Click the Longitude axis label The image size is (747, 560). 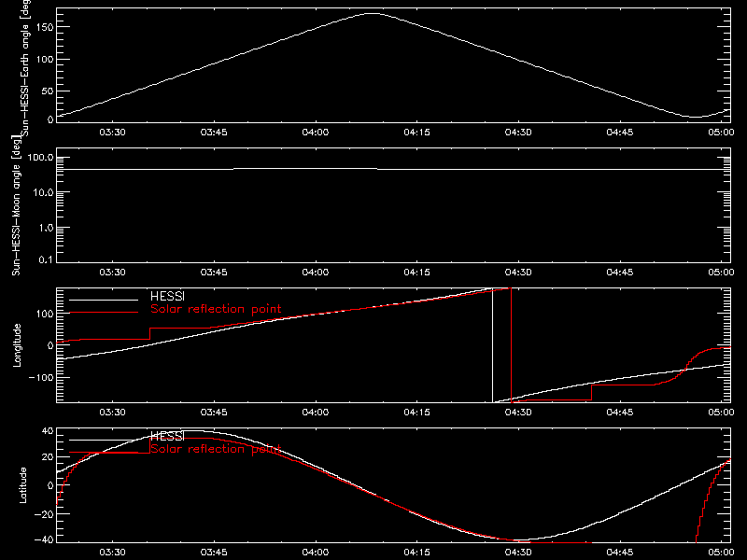[17, 345]
